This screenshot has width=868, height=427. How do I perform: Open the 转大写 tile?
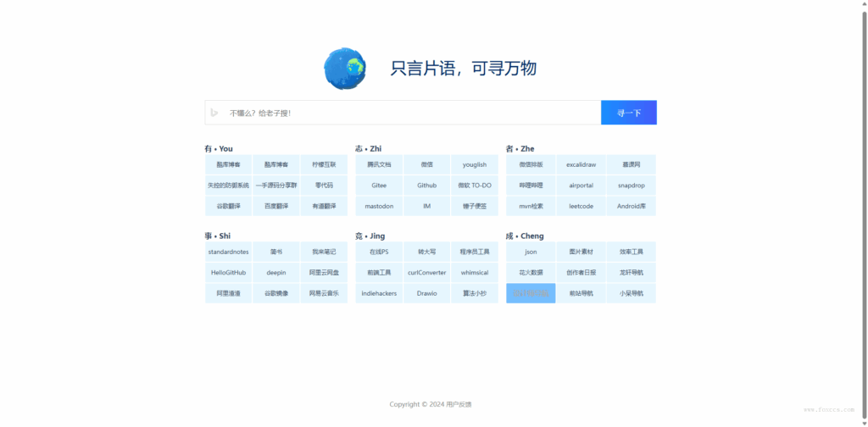coord(427,252)
